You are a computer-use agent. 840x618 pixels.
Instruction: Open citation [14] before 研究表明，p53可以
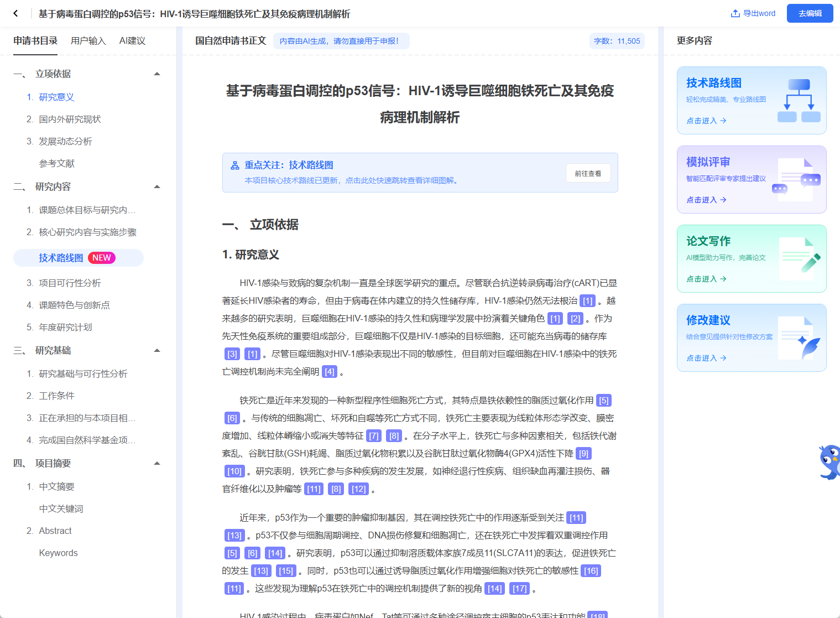(275, 553)
